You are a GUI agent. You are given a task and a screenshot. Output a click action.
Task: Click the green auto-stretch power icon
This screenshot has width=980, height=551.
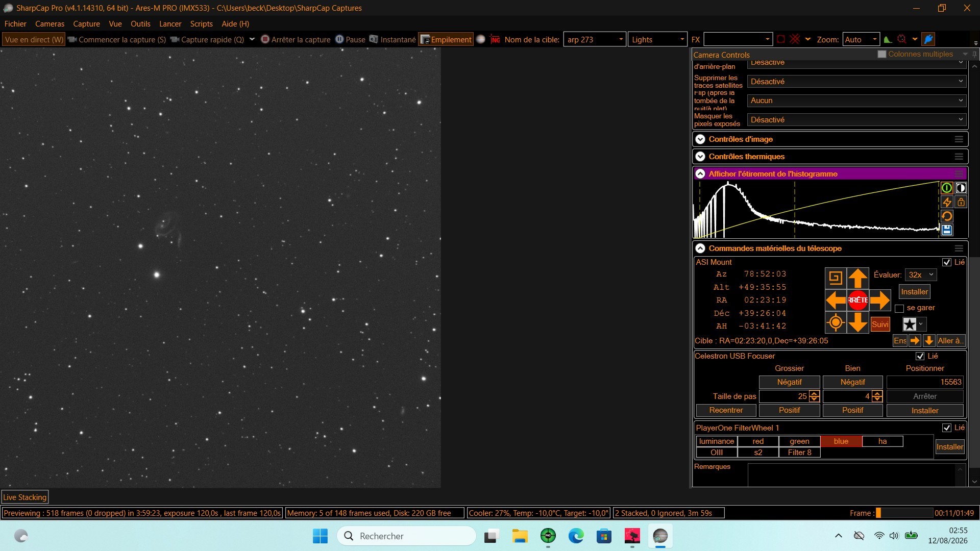(947, 188)
